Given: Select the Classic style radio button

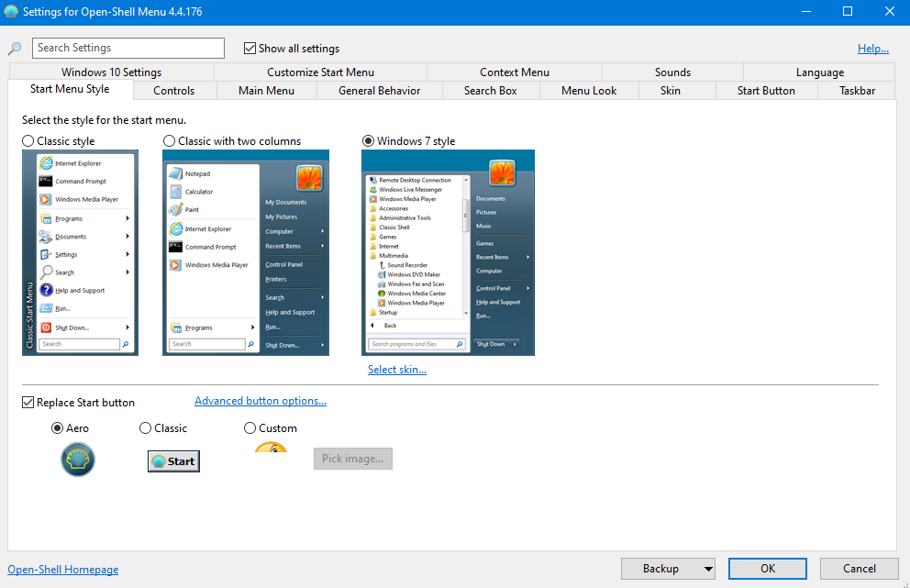Looking at the screenshot, I should click(28, 141).
